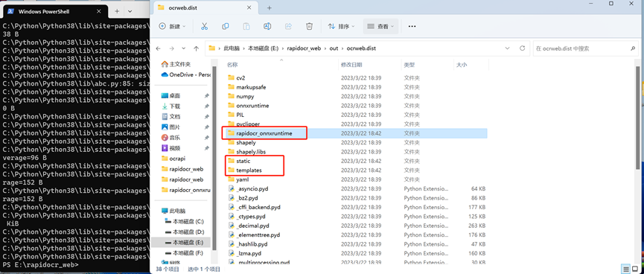Viewport: 644px width, 274px height.
Task: Click the Delete trash icon in Explorer toolbar
Action: (309, 26)
